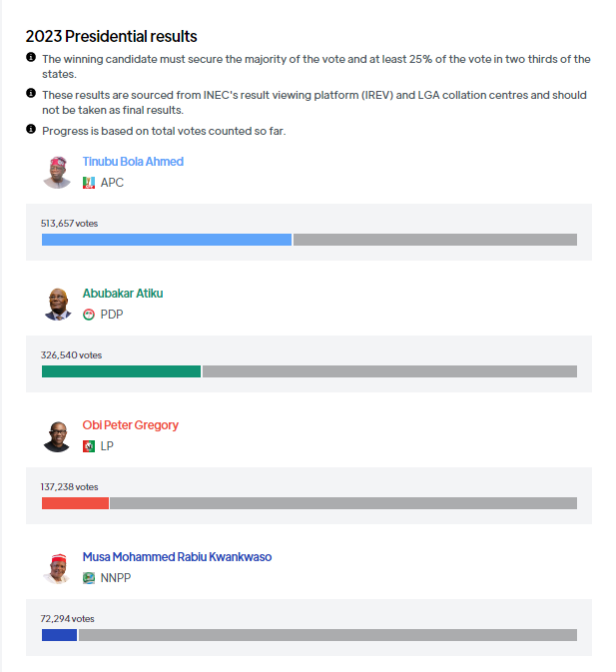Open Abubakar Atiku candidate photo
Screen dimensions: 616x672
(x=58, y=304)
